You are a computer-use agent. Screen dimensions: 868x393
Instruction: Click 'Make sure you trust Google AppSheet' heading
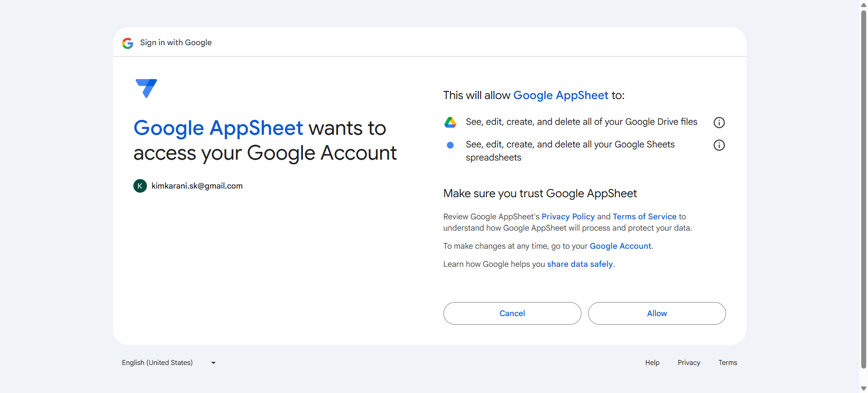[540, 194]
